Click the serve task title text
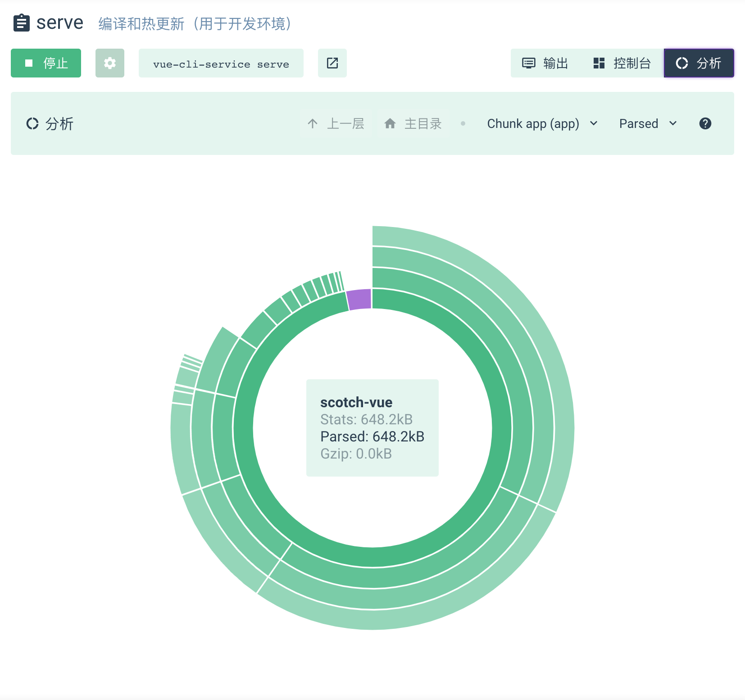745x700 pixels. point(60,23)
